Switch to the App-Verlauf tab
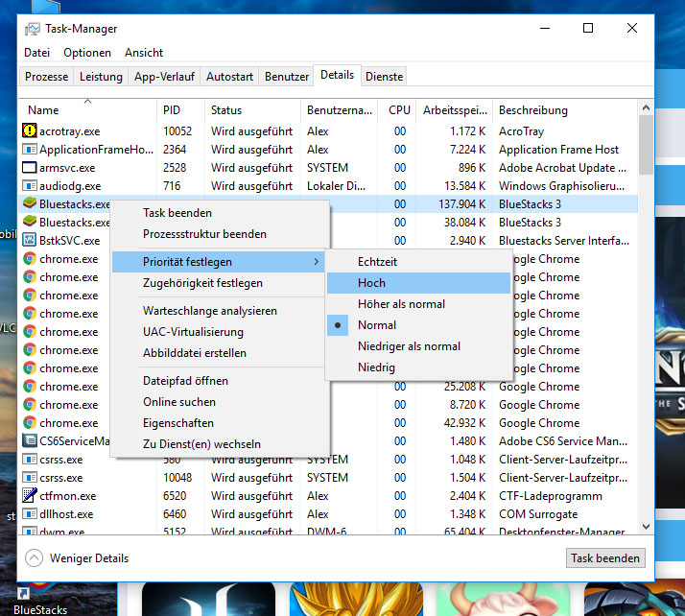The width and height of the screenshot is (685, 616). 164,77
